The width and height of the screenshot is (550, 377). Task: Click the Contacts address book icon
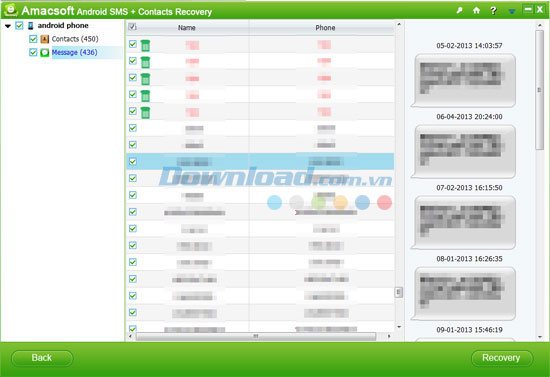[45, 39]
